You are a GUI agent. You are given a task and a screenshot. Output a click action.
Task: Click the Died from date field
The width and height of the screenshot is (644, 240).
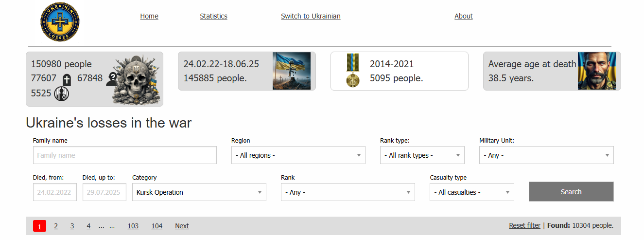(55, 192)
